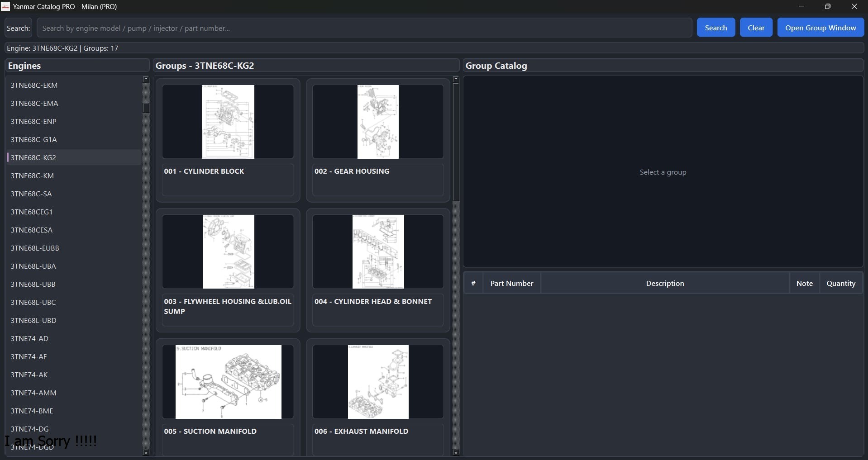Clear the search with Clear button
The height and width of the screenshot is (460, 868).
pos(756,28)
